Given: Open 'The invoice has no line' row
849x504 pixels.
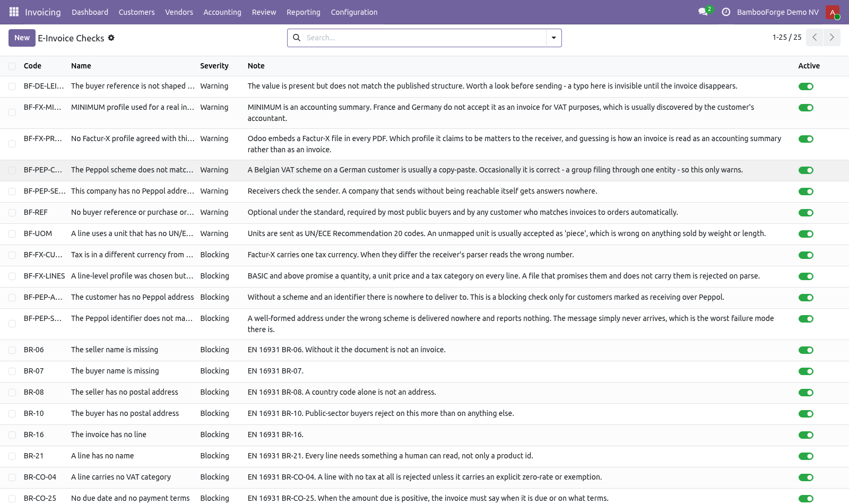Looking at the screenshot, I should tap(109, 435).
